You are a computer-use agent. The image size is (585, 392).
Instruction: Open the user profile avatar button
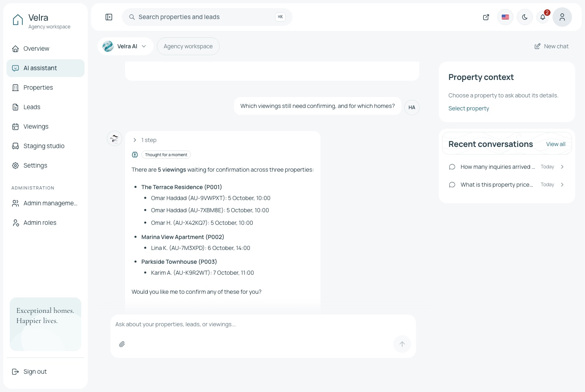pos(562,17)
